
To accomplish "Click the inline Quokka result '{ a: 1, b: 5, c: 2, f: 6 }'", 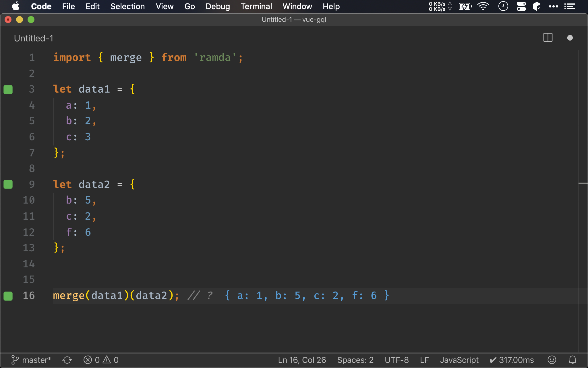I will pos(307,296).
